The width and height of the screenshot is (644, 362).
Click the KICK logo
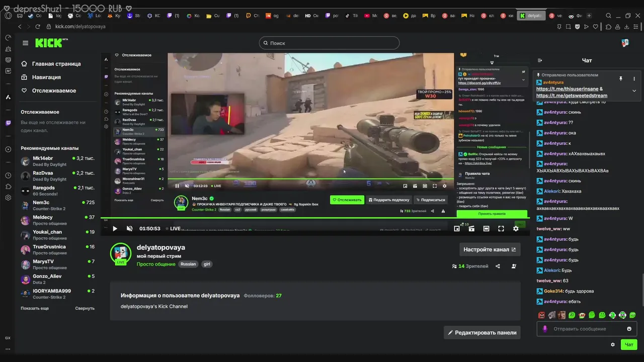coord(51,43)
